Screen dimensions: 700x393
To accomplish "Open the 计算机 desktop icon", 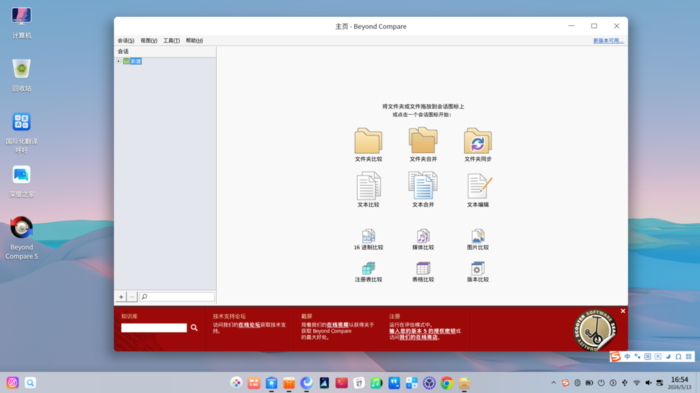I will pyautogui.click(x=21, y=23).
